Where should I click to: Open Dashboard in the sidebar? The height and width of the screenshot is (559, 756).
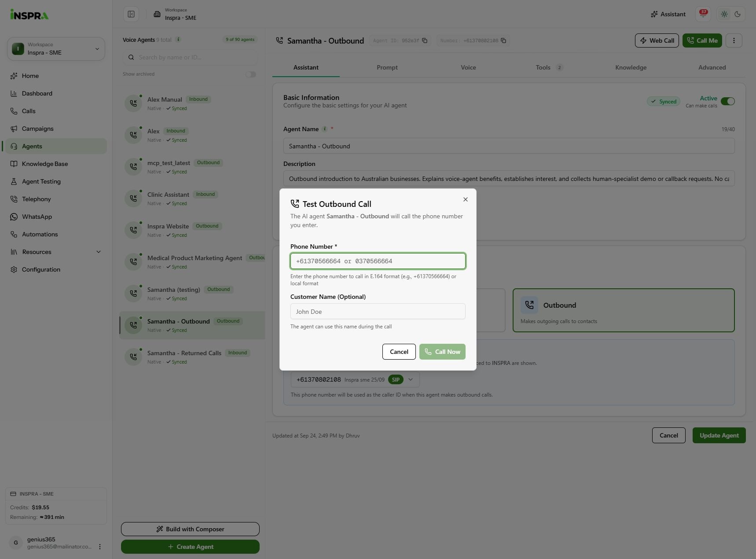[x=56, y=93]
